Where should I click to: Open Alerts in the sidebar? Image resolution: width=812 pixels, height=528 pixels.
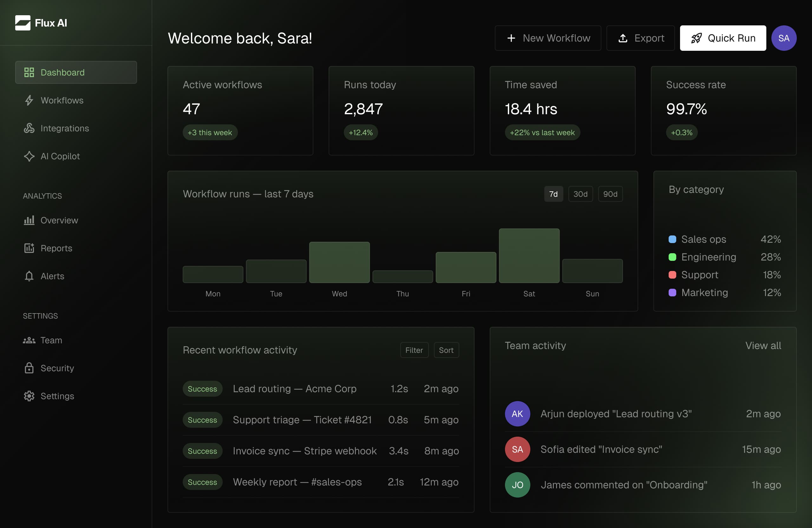click(x=76, y=276)
